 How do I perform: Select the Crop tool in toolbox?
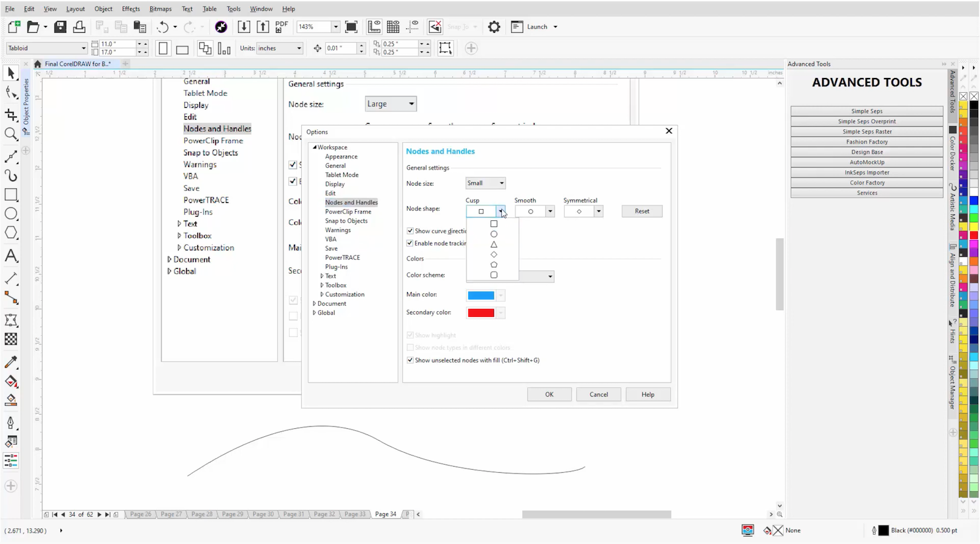coord(11,114)
